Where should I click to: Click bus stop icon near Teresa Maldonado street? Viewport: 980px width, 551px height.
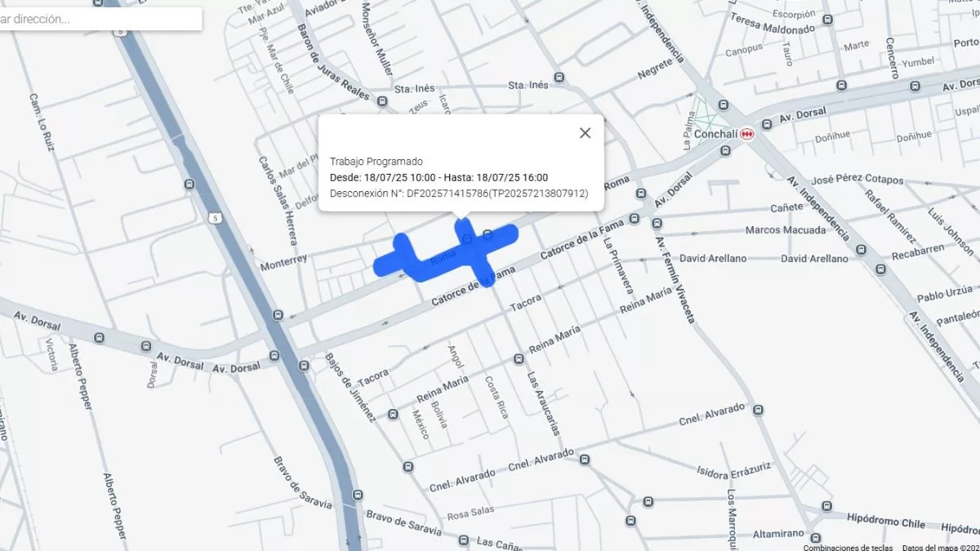pyautogui.click(x=827, y=20)
